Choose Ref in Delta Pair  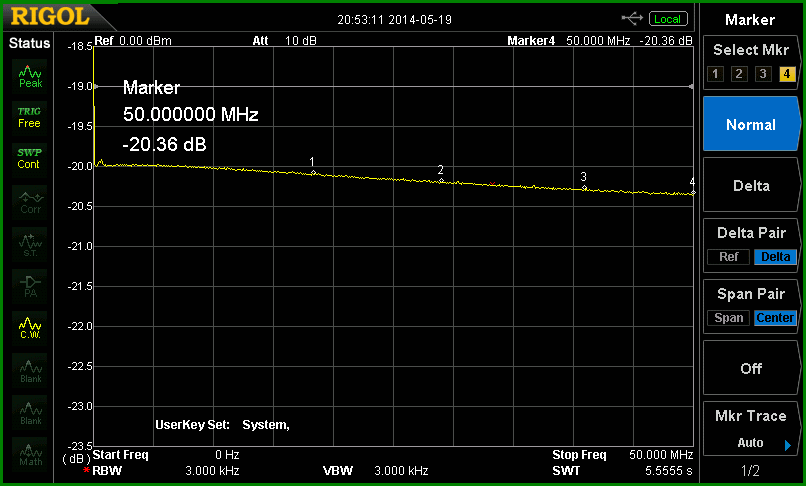728,257
